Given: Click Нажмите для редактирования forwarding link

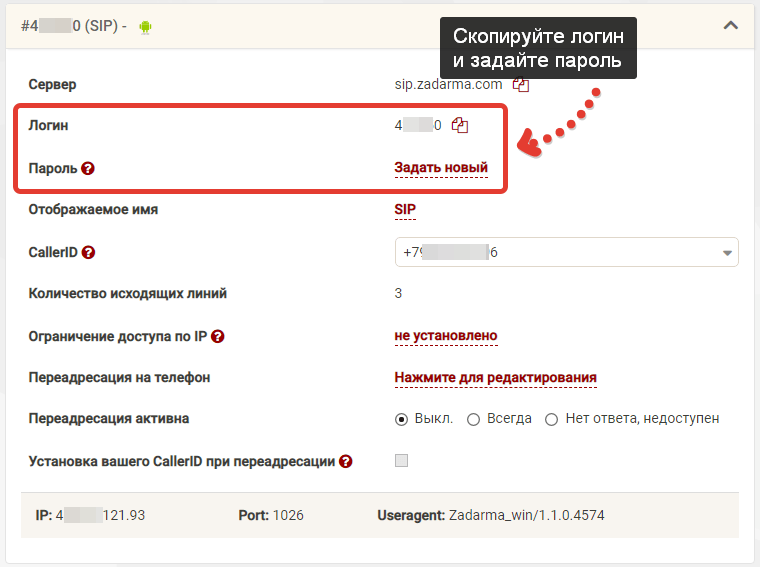Looking at the screenshot, I should pos(495,378).
